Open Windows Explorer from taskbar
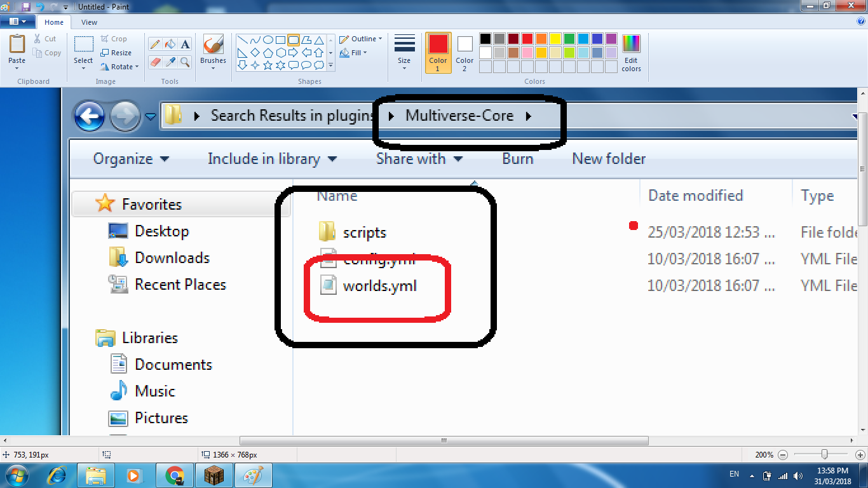Viewport: 868px width, 488px height. coord(95,475)
